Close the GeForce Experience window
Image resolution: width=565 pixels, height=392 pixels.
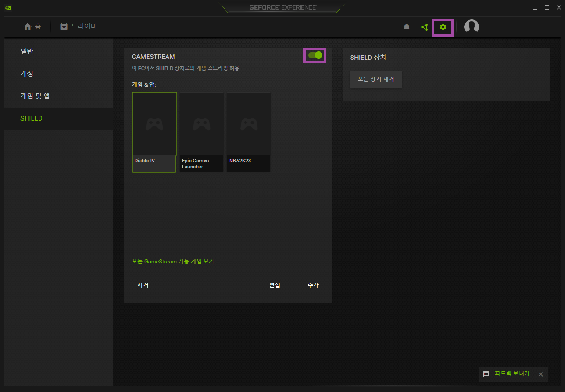pos(559,7)
